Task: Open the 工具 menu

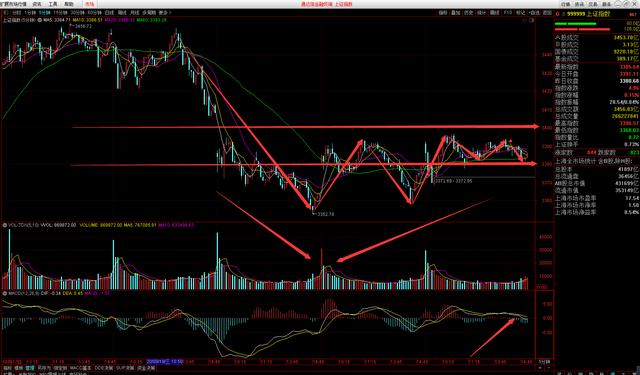Action: tap(53, 4)
